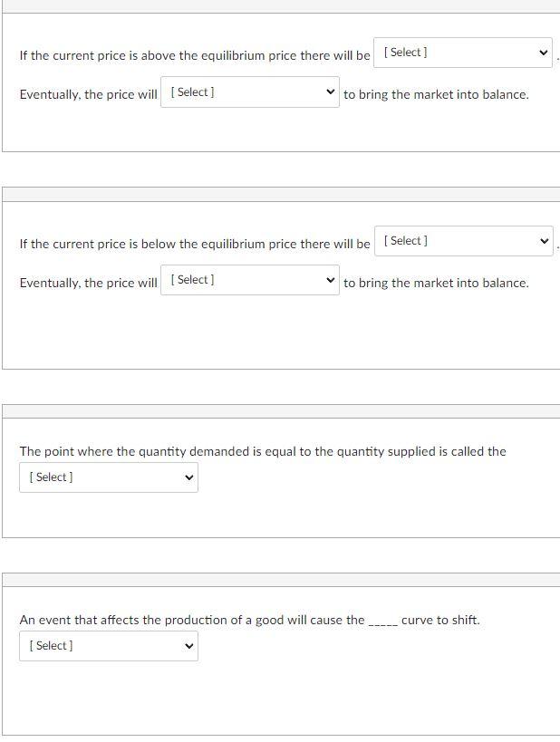Click the text 'to bring the market into balance'
This screenshot has width=560, height=742.
coord(434,94)
